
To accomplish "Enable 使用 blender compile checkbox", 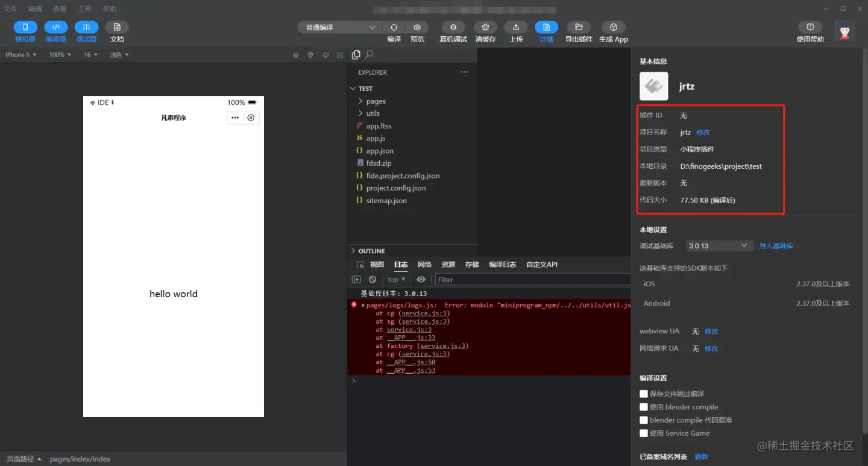I will click(x=644, y=407).
